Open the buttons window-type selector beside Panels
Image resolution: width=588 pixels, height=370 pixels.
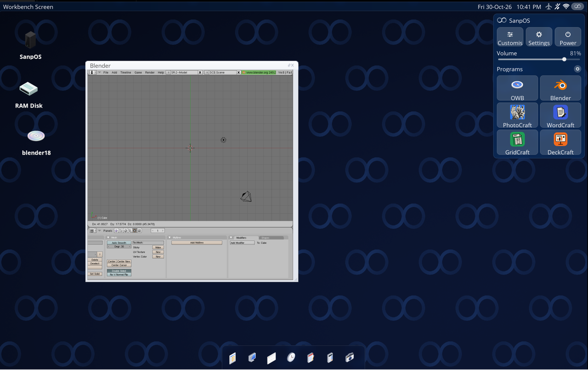point(92,231)
